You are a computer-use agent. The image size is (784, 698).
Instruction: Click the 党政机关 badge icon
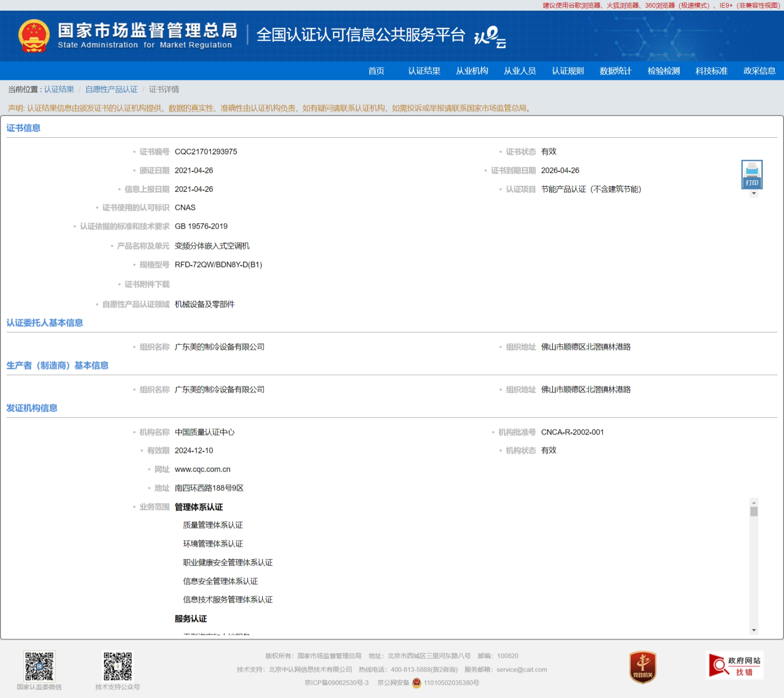[x=643, y=667]
